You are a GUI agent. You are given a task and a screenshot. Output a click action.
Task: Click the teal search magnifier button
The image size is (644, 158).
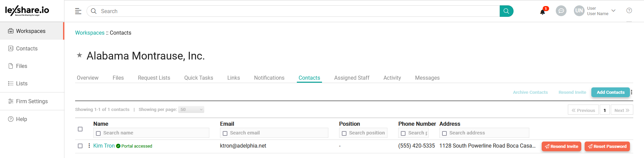click(x=506, y=11)
